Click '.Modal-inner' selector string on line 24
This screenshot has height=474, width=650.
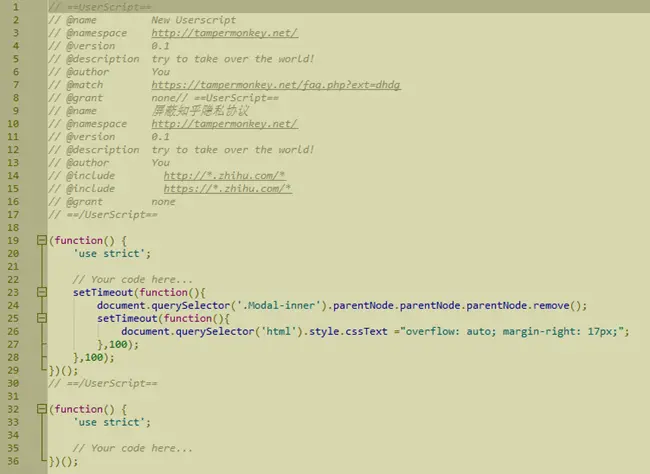click(x=279, y=305)
